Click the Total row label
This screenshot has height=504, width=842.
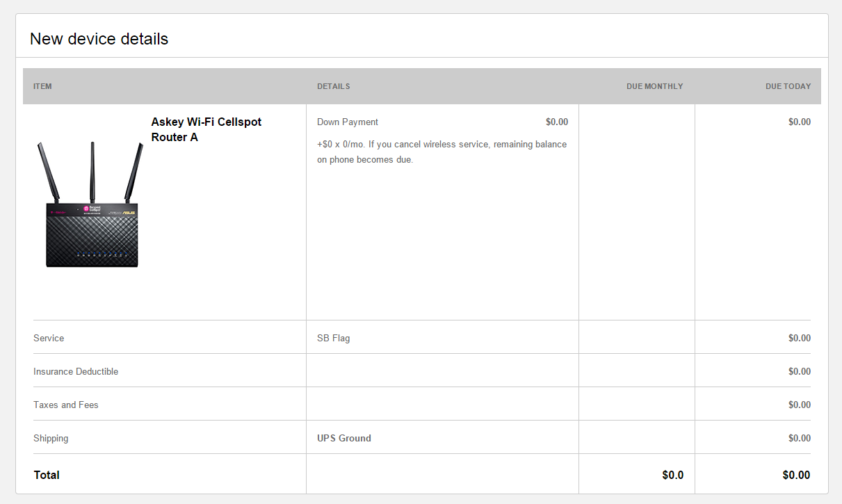coord(47,475)
